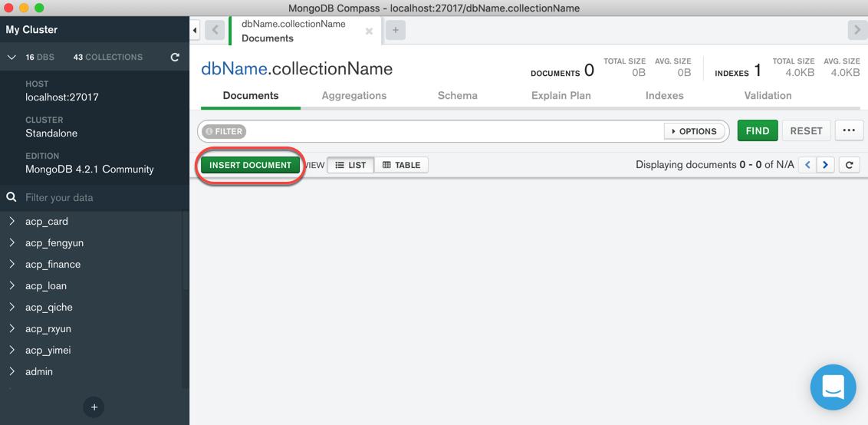Switch to the Schema tab

[457, 96]
